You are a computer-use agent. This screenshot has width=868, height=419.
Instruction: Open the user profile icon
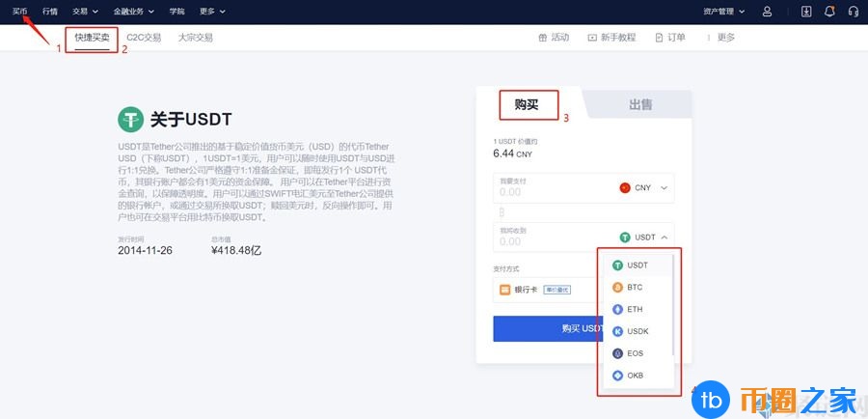pos(767,12)
